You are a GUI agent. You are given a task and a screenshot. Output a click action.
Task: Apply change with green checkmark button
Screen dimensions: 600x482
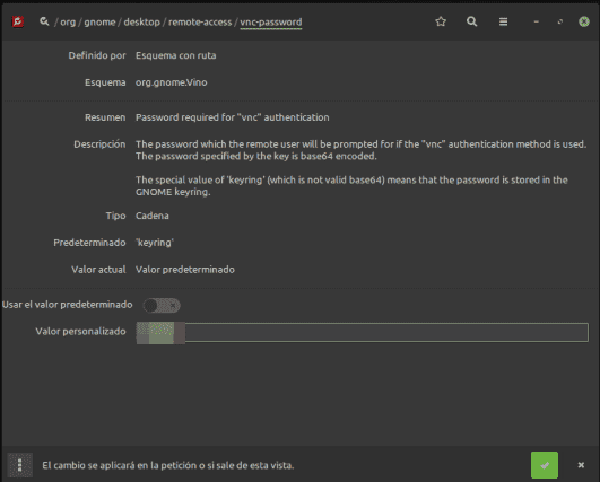544,465
